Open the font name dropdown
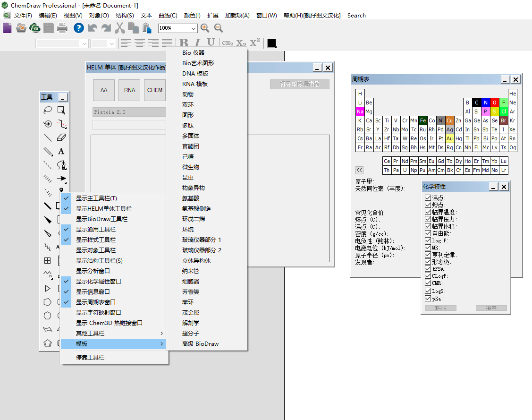532x420 pixels. point(84,43)
